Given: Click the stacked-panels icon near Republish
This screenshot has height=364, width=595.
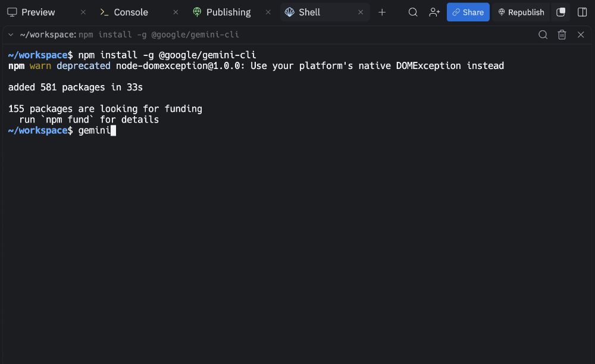Looking at the screenshot, I should tap(560, 12).
